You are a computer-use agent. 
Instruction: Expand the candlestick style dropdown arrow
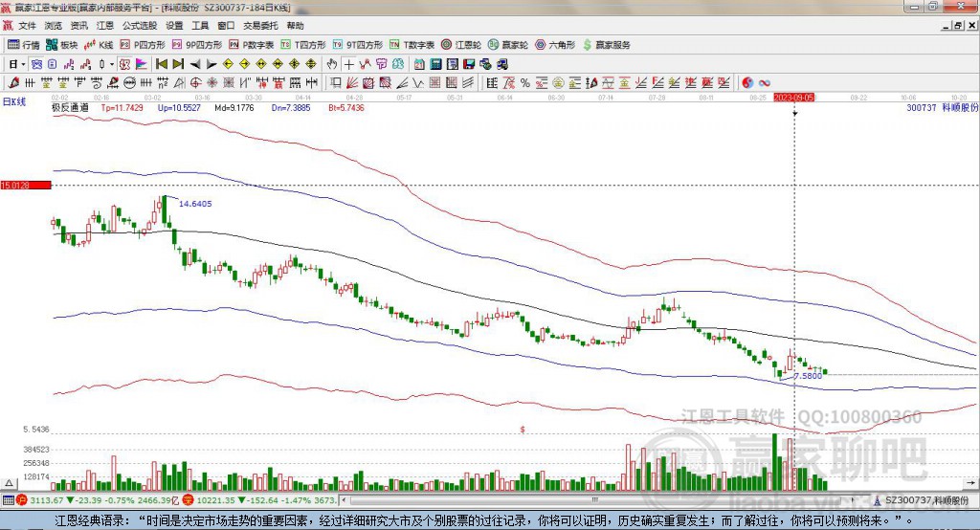pyautogui.click(x=111, y=64)
